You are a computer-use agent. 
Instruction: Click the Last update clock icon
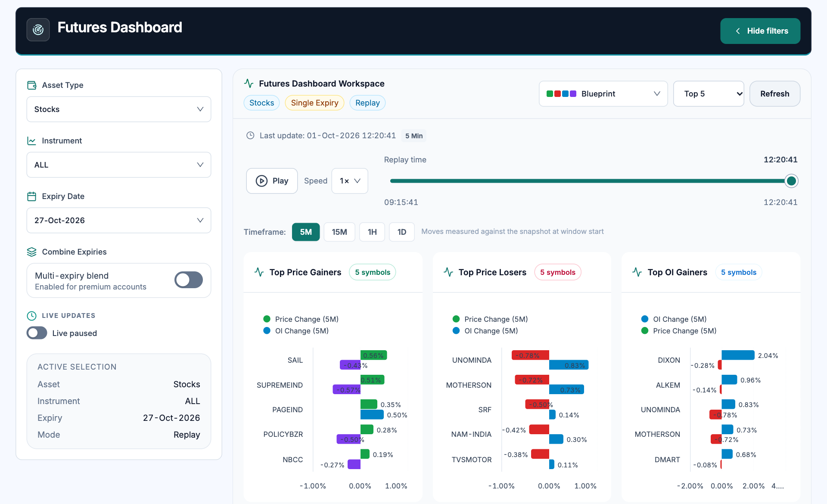(x=250, y=136)
